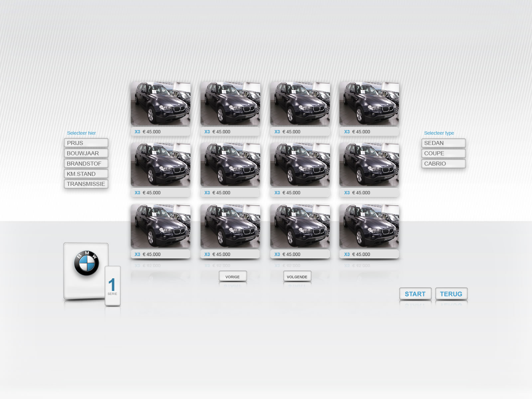The height and width of the screenshot is (399, 532).
Task: Click the 'Selecteer hier' heading
Action: click(x=81, y=133)
